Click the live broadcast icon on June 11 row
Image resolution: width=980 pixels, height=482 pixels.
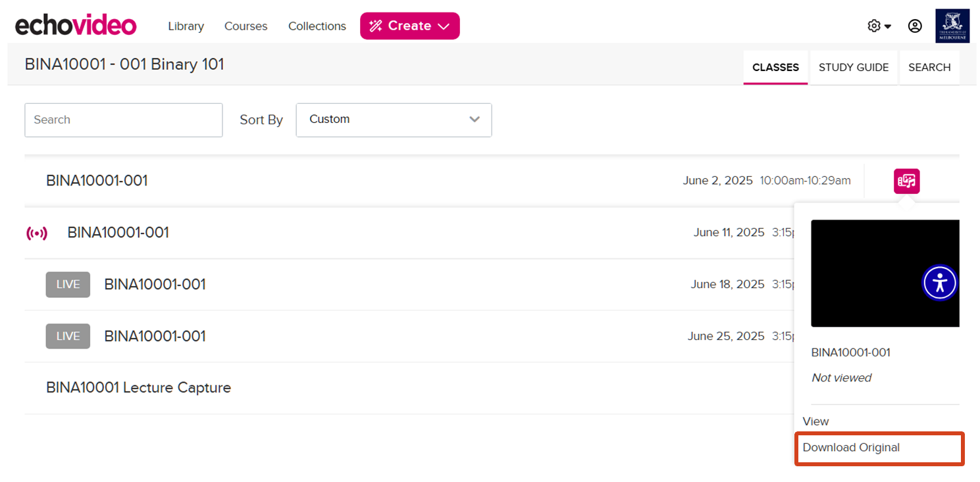click(37, 233)
